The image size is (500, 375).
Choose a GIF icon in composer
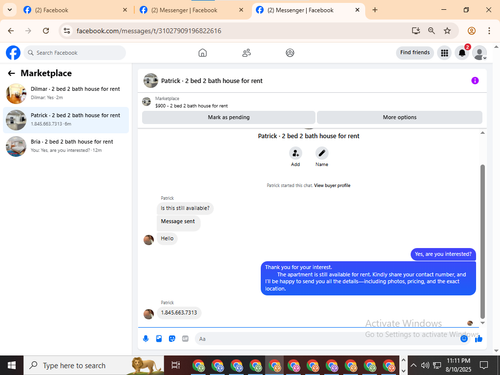[185, 339]
